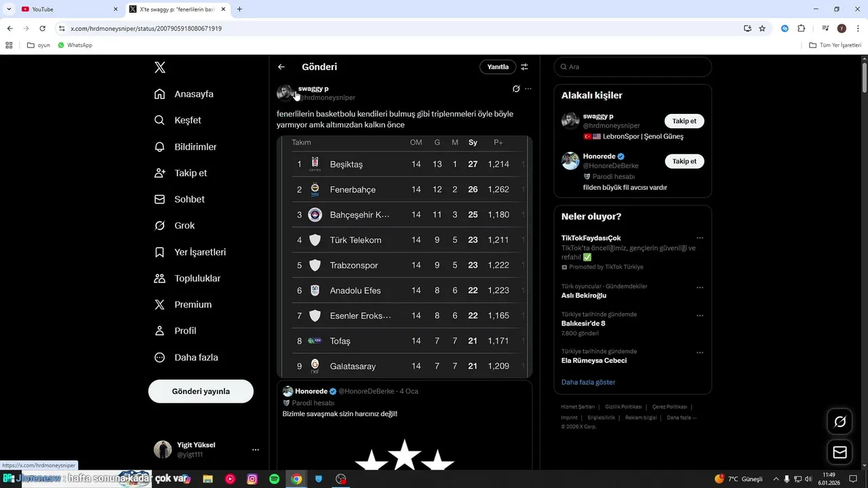The width and height of the screenshot is (868, 488).
Task: Close the X post tab
Action: (x=223, y=9)
